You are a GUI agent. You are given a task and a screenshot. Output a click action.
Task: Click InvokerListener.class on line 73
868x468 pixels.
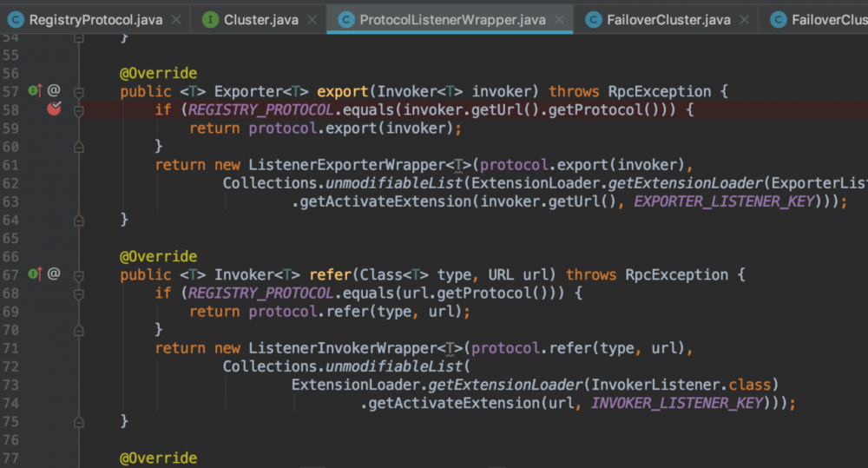(681, 385)
